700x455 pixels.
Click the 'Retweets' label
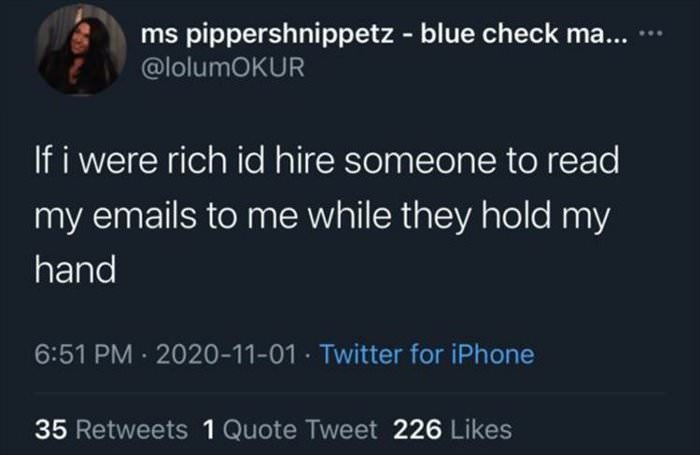click(129, 430)
